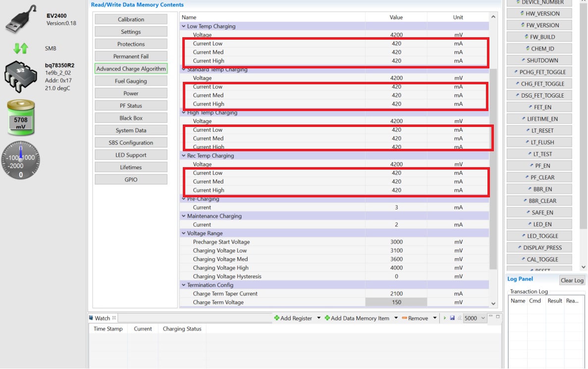
Task: Send the HW_VERSION command
Action: click(539, 13)
